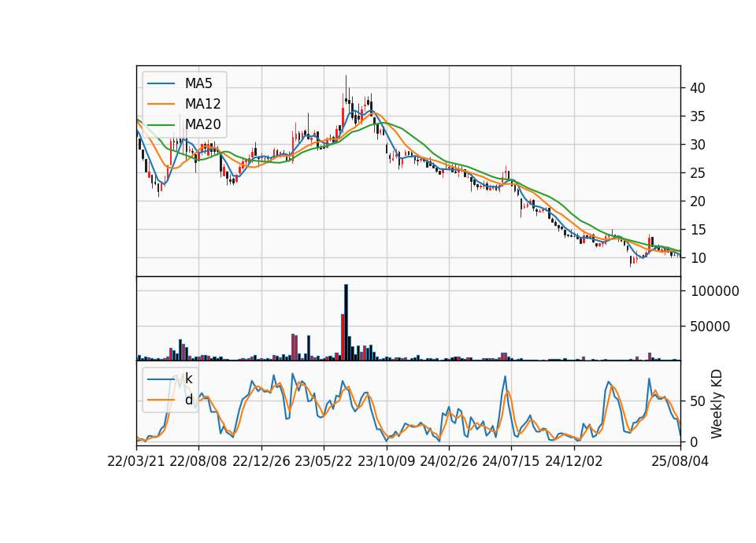756x543 pixels.
Task: Click the 24/07/15 date tick label
Action: (x=510, y=461)
